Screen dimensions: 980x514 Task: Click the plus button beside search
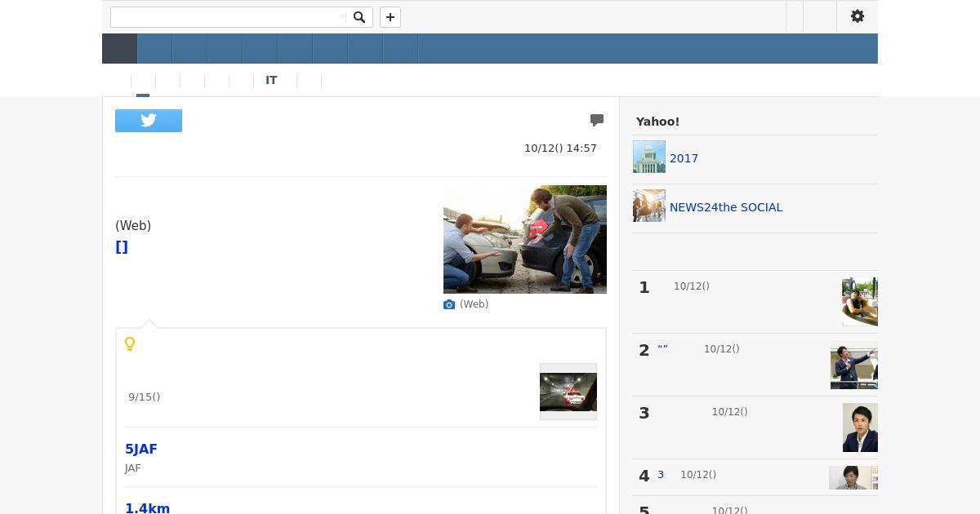click(x=390, y=17)
